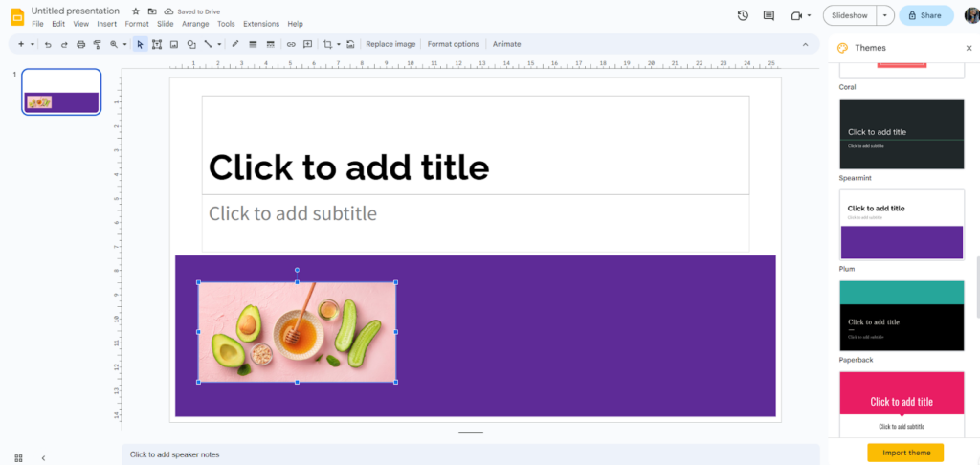Click the Import theme button
Viewport: 980px width, 465px height.
coord(905,453)
